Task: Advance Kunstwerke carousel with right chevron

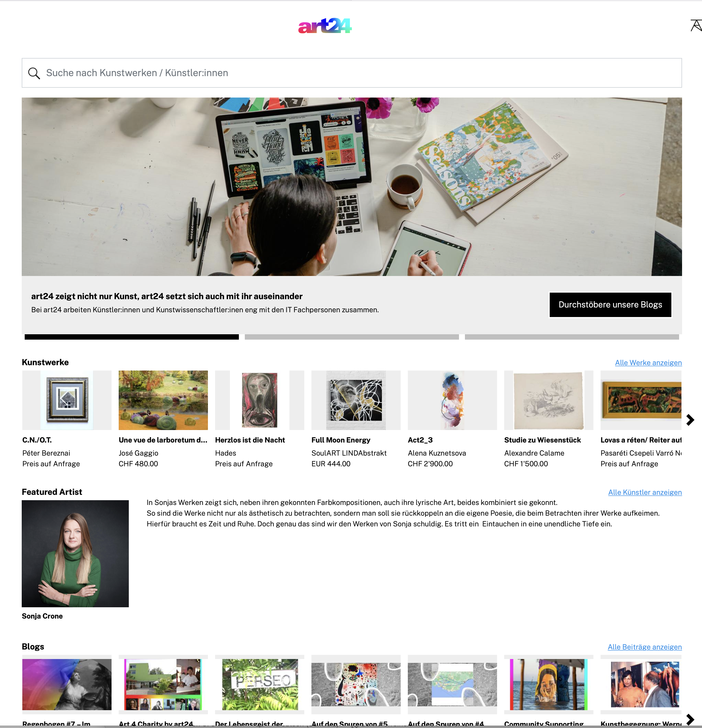Action: [x=690, y=420]
